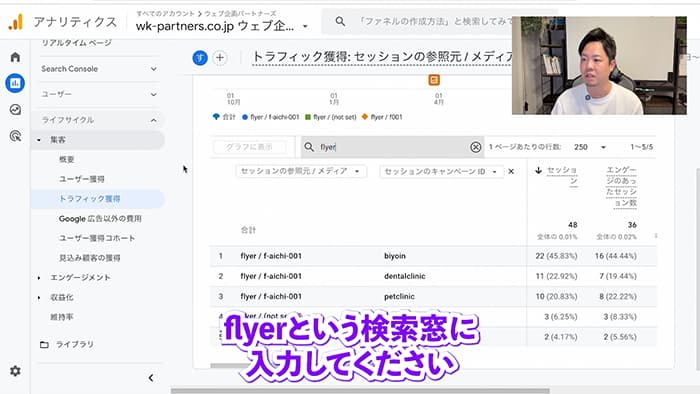Click the アナリティクス product name

[75, 22]
